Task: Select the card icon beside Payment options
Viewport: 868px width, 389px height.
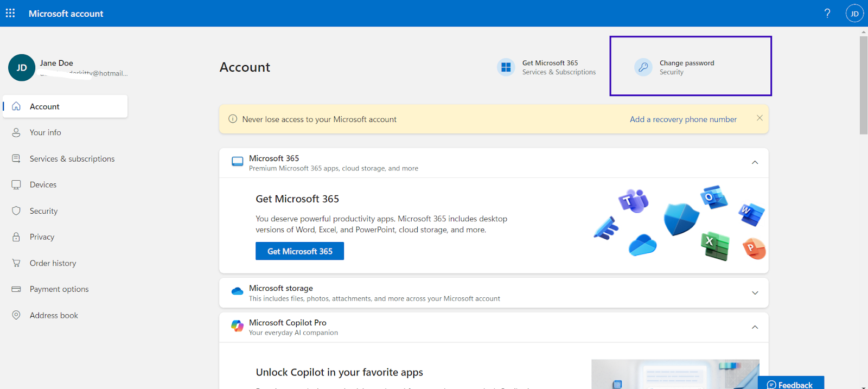Action: [16, 289]
